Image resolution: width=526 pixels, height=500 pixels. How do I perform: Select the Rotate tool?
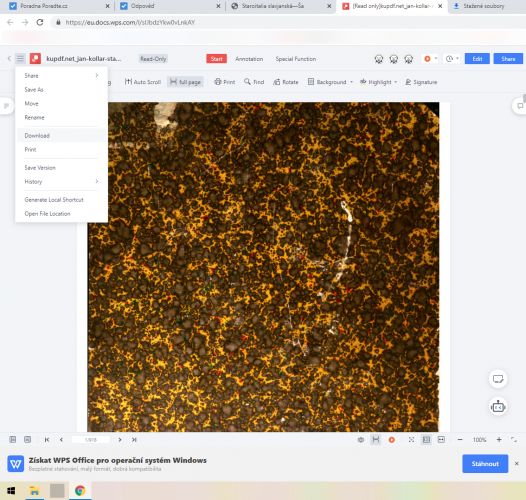pyautogui.click(x=285, y=82)
